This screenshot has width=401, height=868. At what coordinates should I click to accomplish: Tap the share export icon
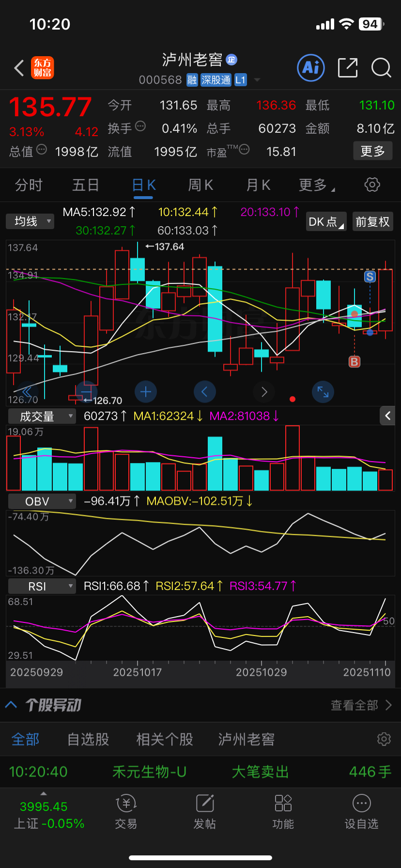[x=348, y=68]
